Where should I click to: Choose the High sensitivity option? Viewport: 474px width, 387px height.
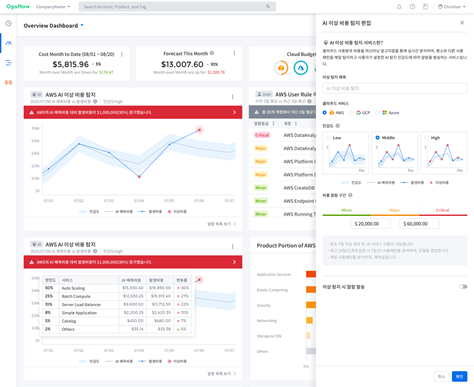(x=427, y=138)
